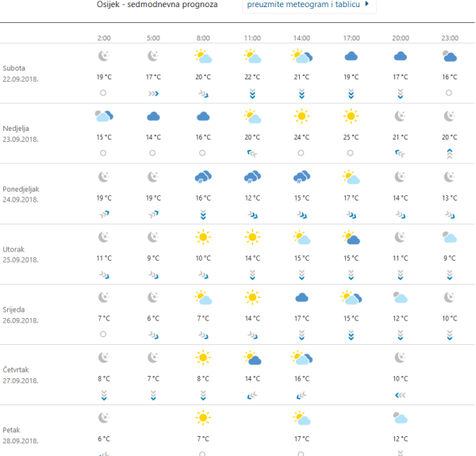Click the arrow beside 'preuzmite meteogram i tablicu'
The image size is (476, 456).
pyautogui.click(x=367, y=5)
